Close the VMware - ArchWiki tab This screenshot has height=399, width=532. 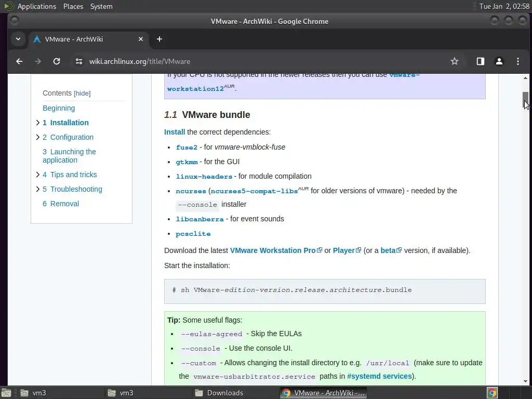coord(141,39)
